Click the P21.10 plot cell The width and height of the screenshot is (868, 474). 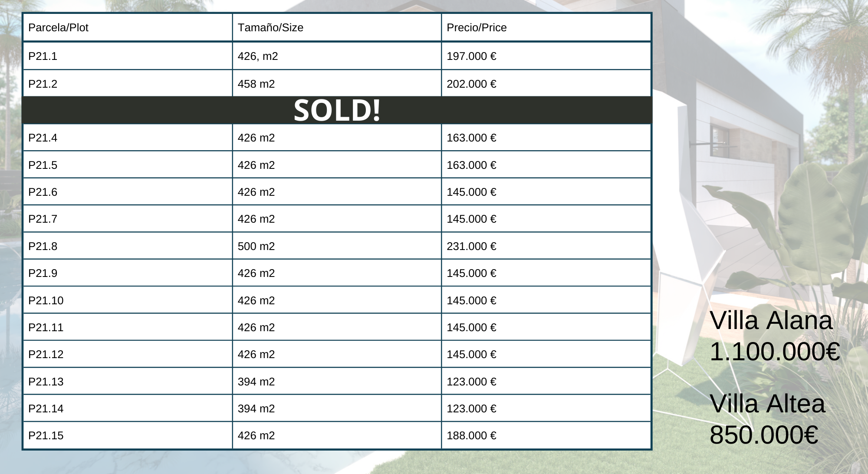[128, 300]
